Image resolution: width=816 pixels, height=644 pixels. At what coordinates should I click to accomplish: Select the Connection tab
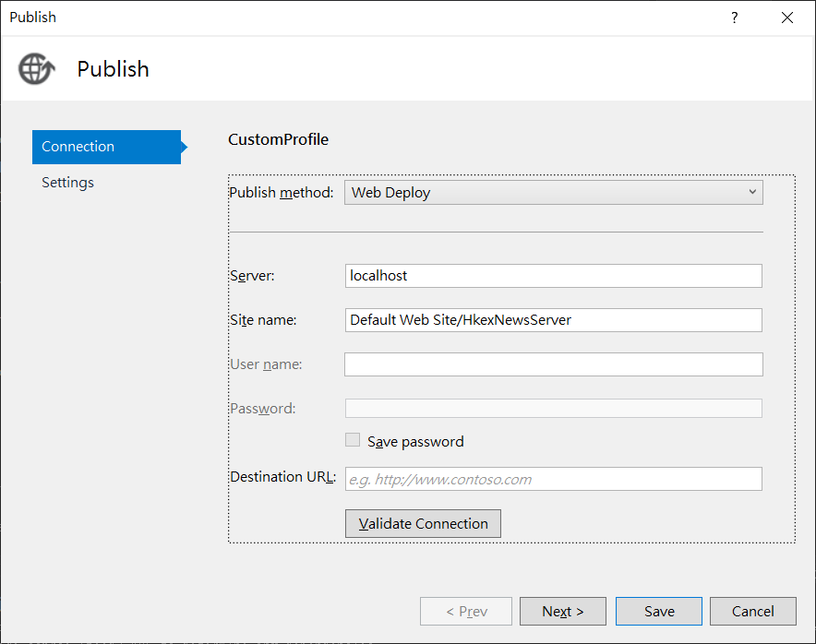coord(107,147)
